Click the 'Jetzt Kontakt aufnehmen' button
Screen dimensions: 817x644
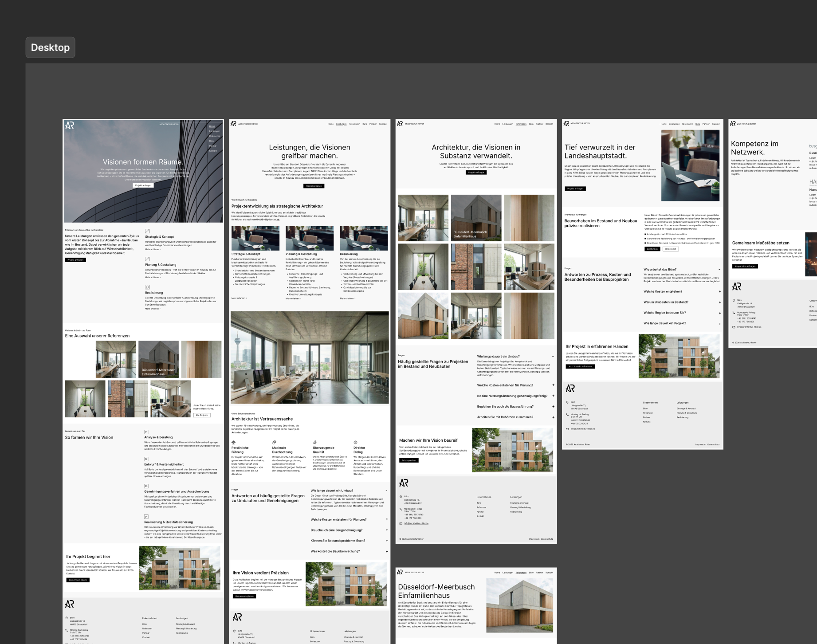[x=580, y=366]
